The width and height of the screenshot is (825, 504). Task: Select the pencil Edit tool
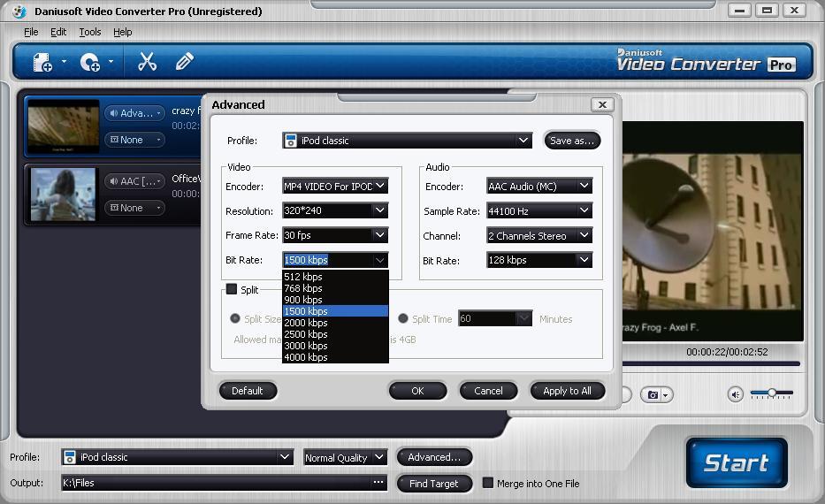[x=184, y=62]
